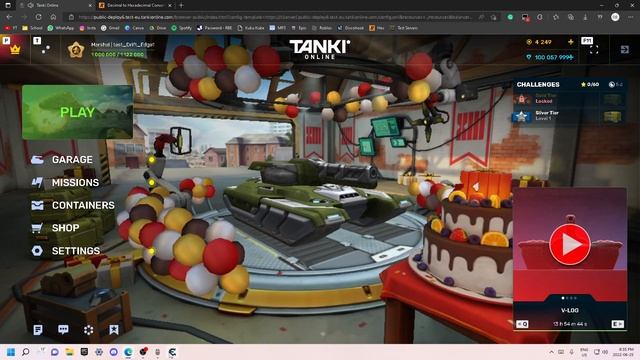
Task: Click the 4 249 coin balance
Action: 543,42
